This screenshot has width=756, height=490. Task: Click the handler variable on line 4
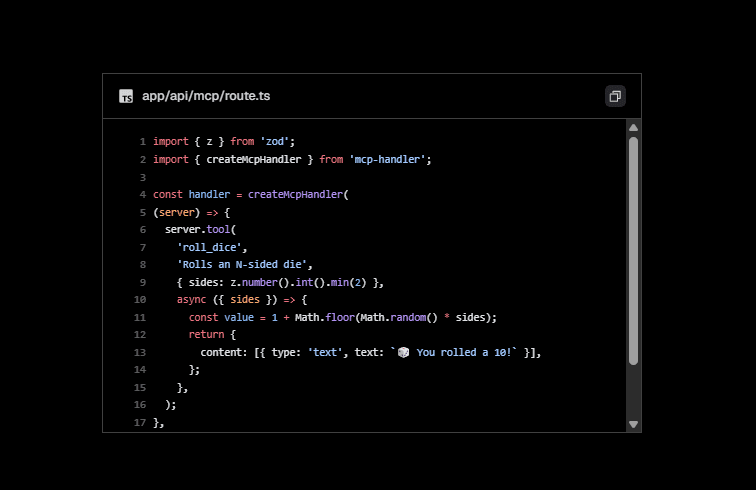coord(209,194)
